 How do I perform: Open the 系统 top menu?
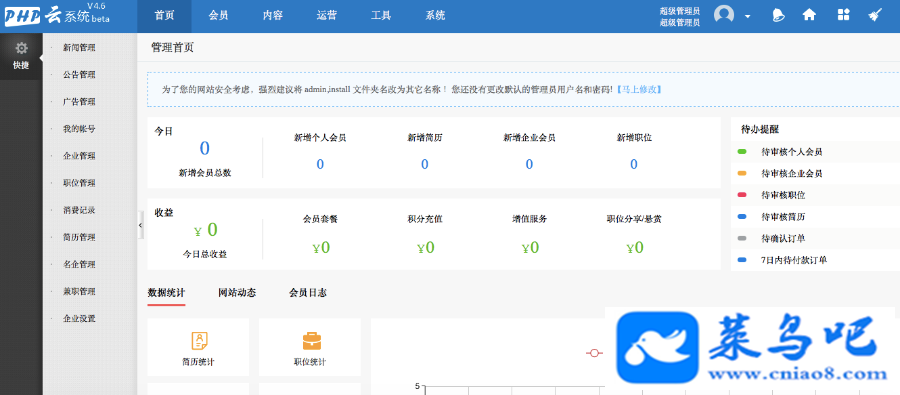[435, 16]
